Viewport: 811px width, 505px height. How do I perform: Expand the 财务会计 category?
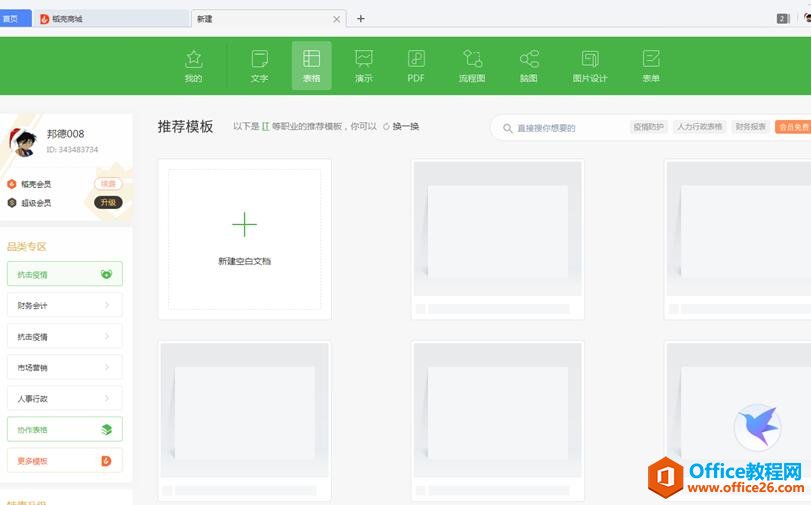click(64, 305)
